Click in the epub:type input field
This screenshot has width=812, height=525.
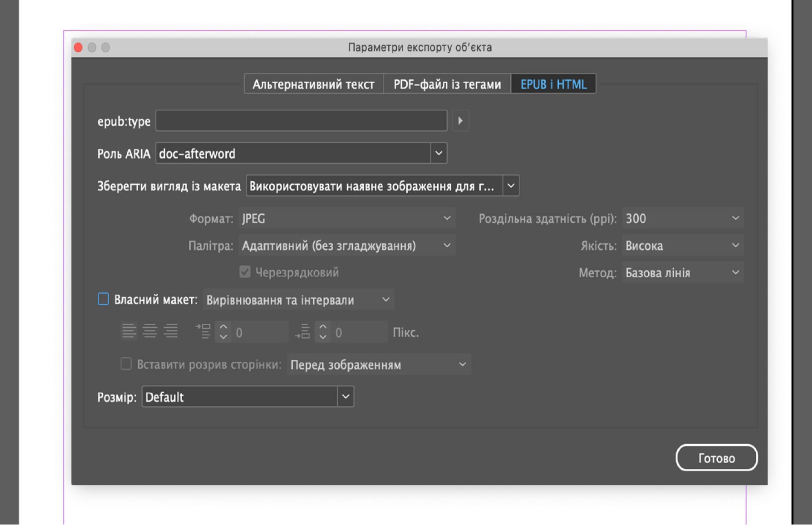pyautogui.click(x=301, y=121)
